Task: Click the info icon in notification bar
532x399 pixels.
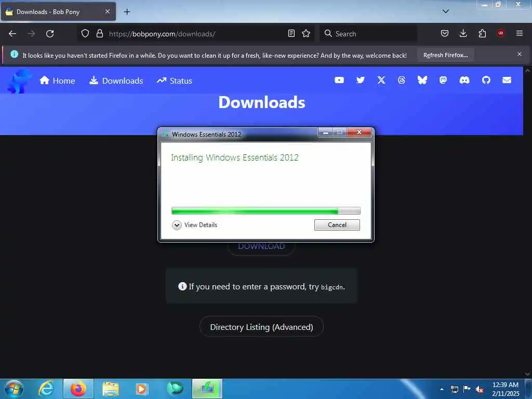Action: click(x=14, y=54)
